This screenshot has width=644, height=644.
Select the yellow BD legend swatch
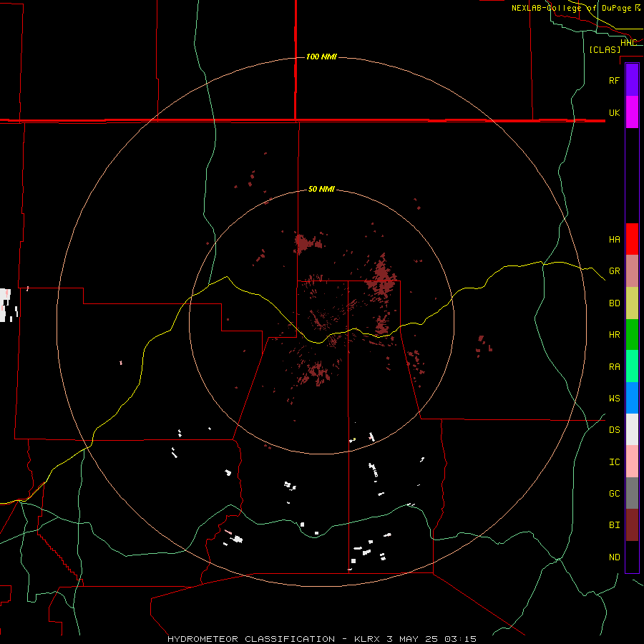coord(632,303)
